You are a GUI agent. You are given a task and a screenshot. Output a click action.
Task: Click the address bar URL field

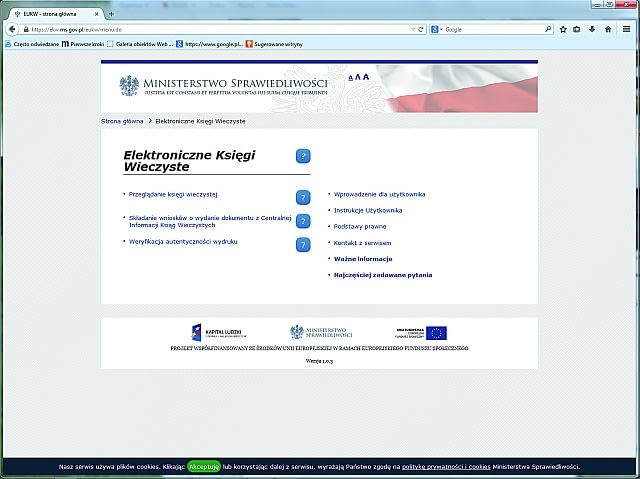(218, 29)
